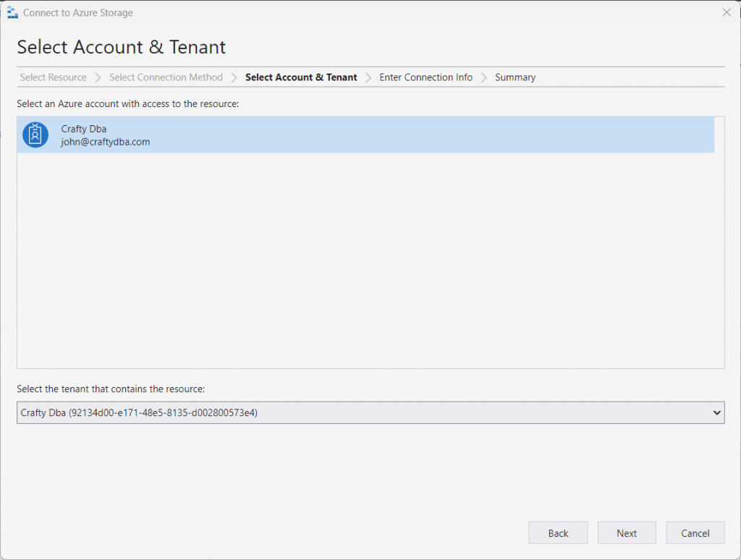Click the chevron after Select Resource step
Image resolution: width=741 pixels, height=560 pixels.
98,77
